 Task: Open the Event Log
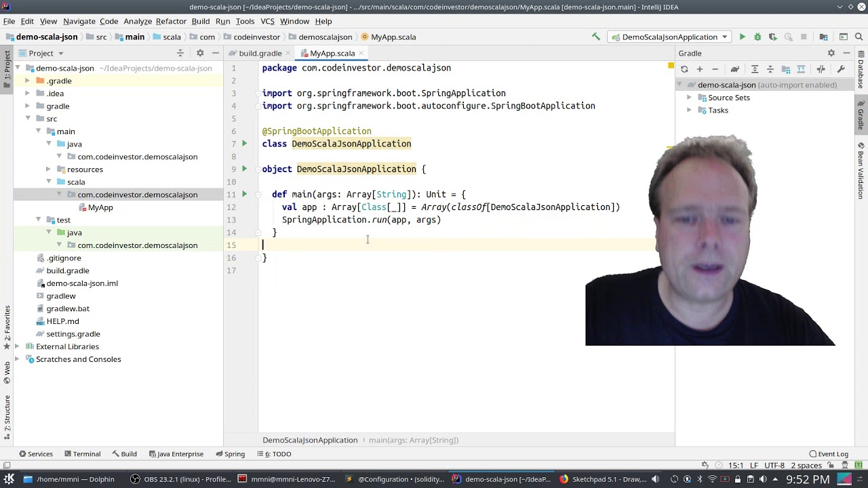(828, 454)
